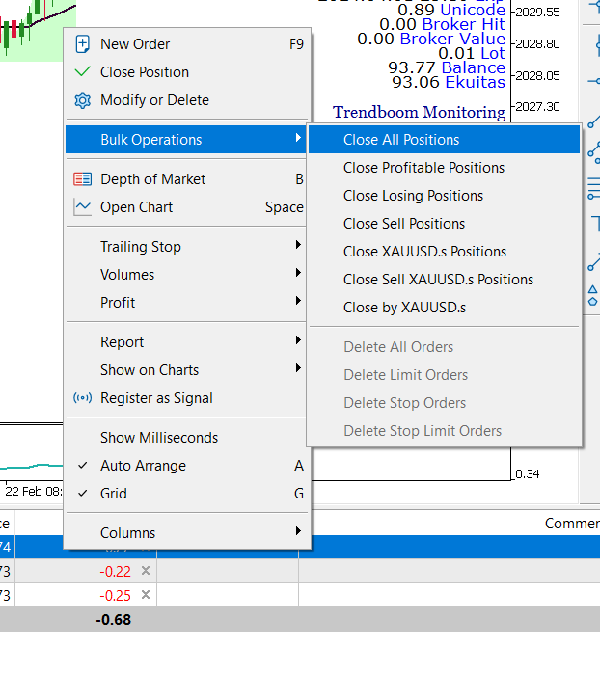
Task: Click the total profit -0.68 cell
Action: [114, 620]
